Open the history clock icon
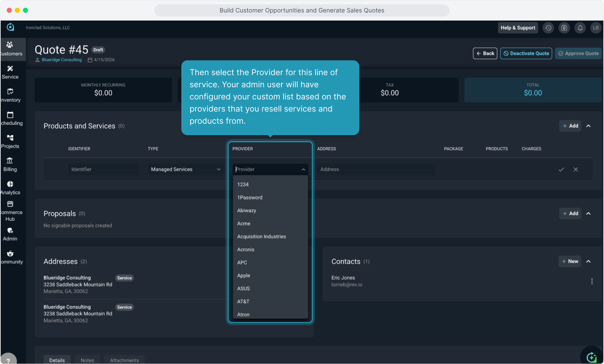The image size is (604, 364). tap(548, 28)
